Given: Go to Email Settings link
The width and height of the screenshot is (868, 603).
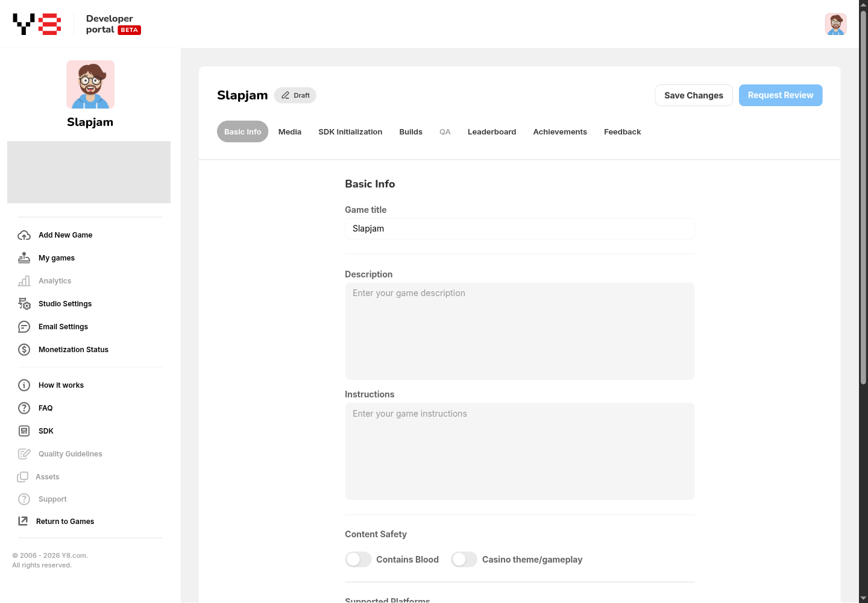Looking at the screenshot, I should [63, 327].
